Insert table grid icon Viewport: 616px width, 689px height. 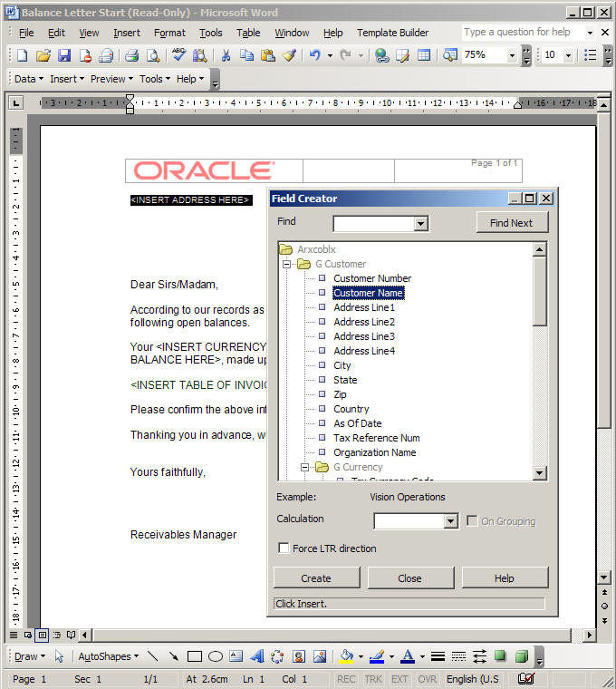coord(424,55)
